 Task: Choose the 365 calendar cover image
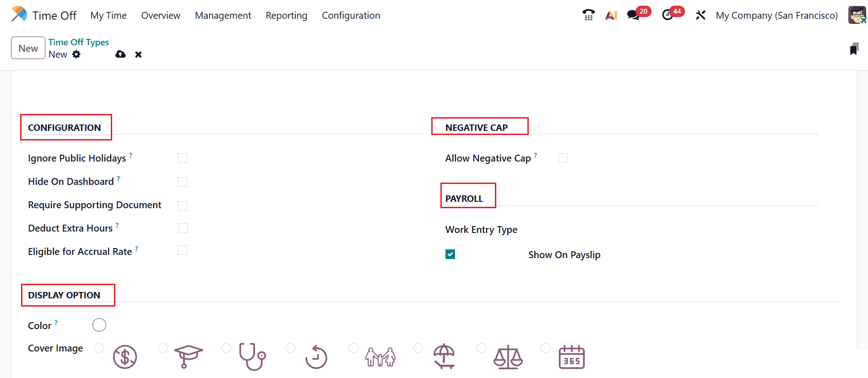point(572,357)
